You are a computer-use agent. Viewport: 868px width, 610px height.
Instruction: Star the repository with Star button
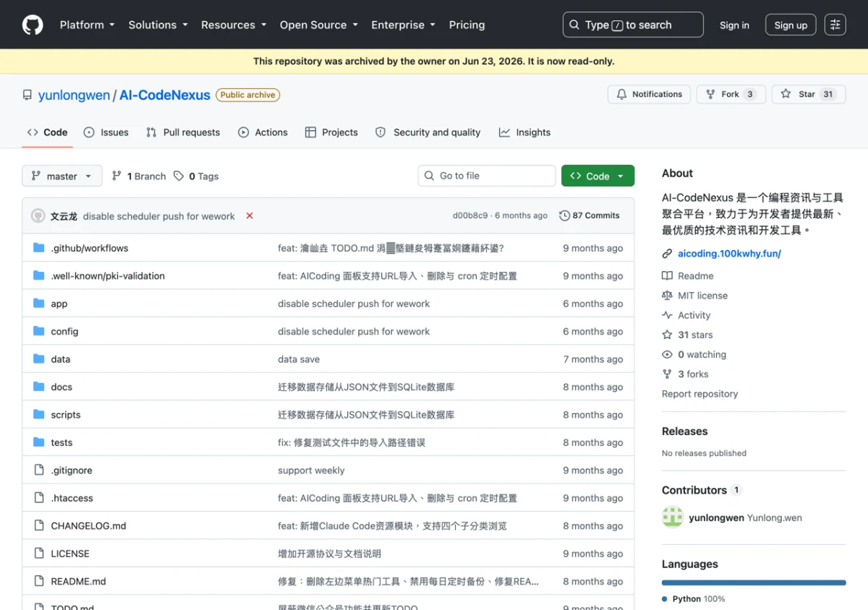pyautogui.click(x=809, y=94)
